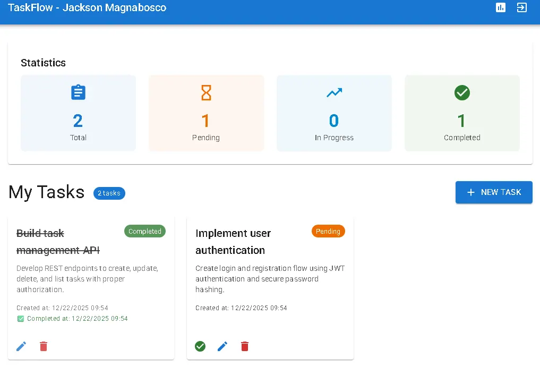Click the Completed at 12/22/2025 09:54 text
The image size is (540, 392).
77,319
